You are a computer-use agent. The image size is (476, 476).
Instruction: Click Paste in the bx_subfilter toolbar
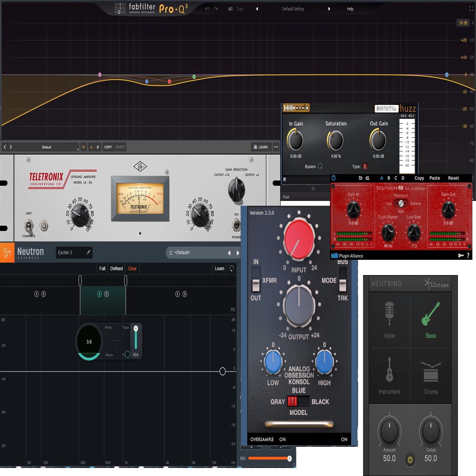(434, 178)
